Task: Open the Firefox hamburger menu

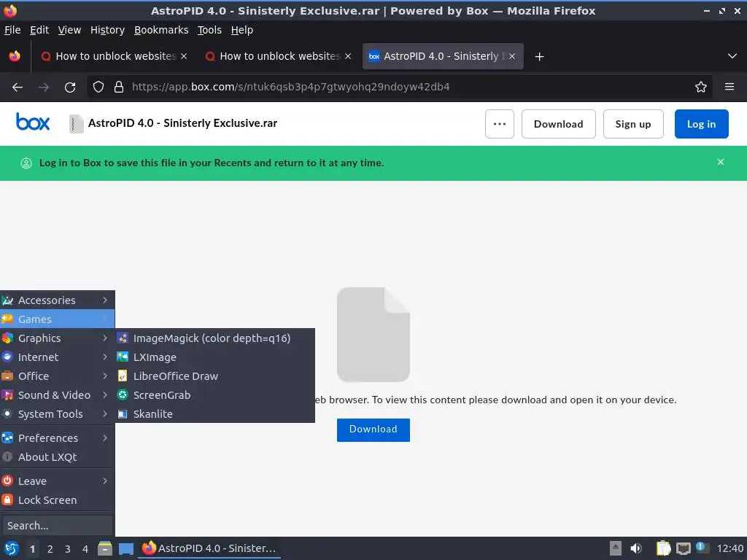Action: [x=729, y=87]
